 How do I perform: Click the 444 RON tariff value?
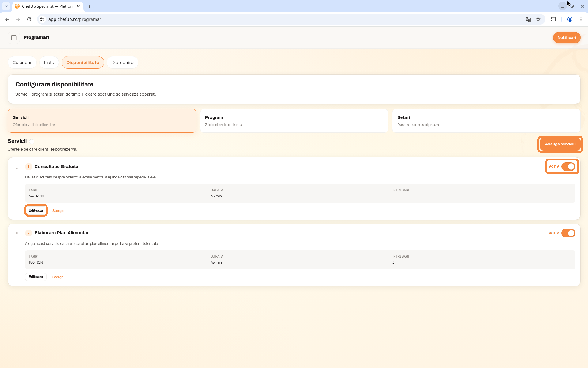tap(36, 196)
